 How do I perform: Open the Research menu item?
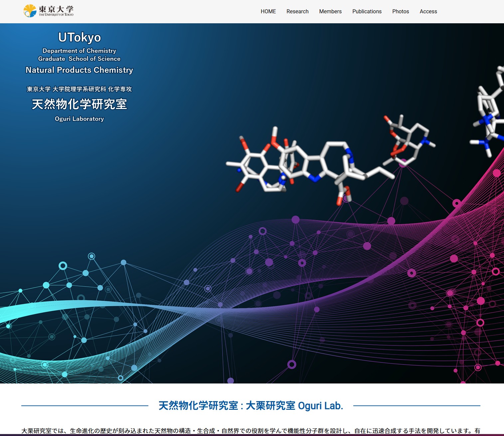297,11
